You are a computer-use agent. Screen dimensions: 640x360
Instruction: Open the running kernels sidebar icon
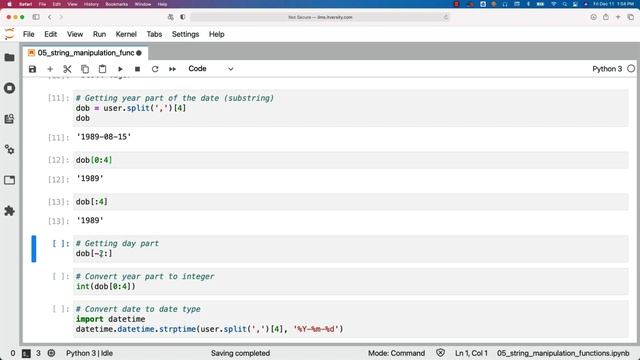point(9,88)
